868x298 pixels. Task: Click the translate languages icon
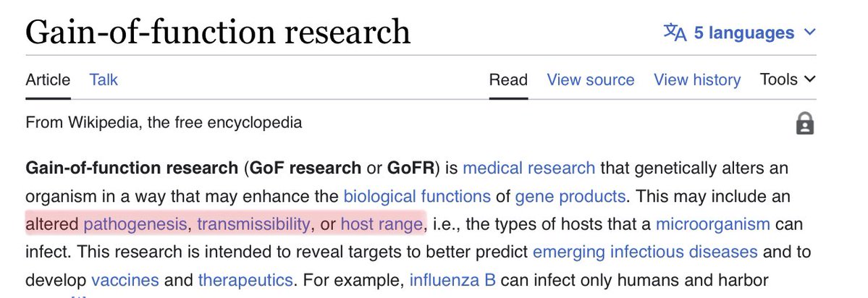tap(675, 33)
